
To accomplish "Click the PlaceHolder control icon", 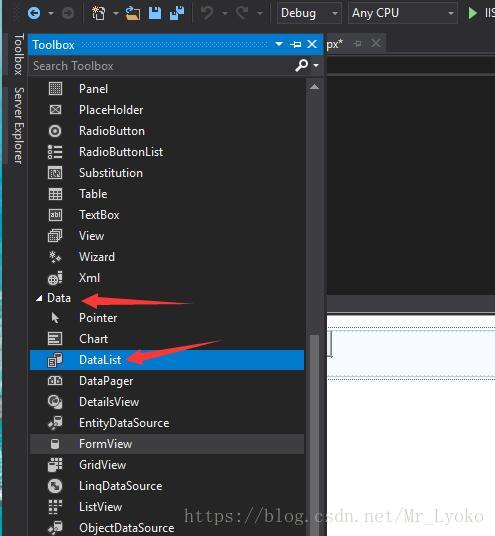I will pos(55,109).
